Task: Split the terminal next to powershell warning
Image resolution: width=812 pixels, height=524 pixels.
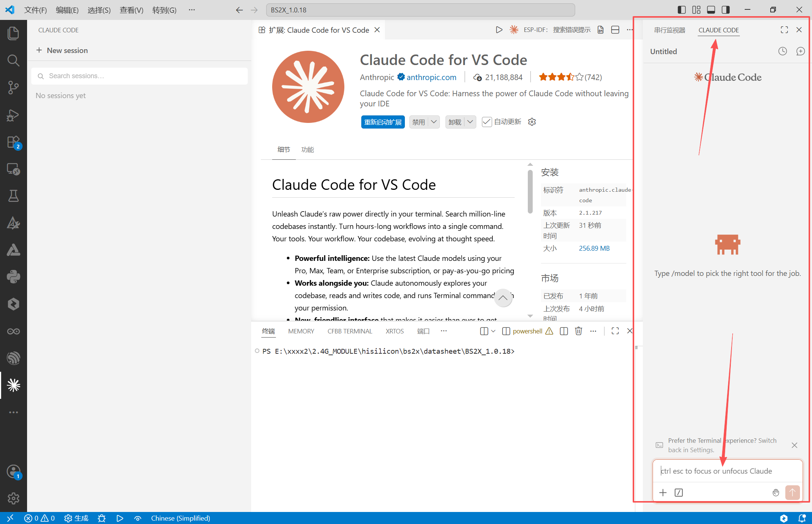Action: tap(564, 331)
